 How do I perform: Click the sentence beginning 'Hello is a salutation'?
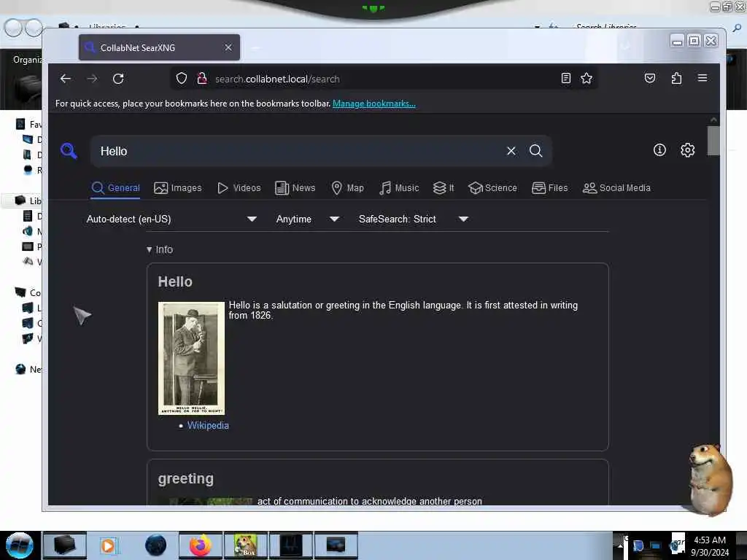click(403, 310)
